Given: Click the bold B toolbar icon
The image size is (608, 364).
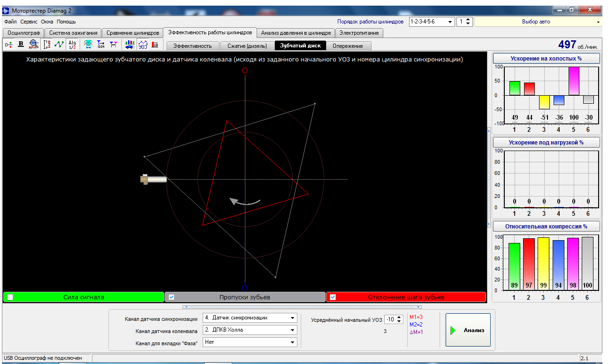Looking at the screenshot, I should click(21, 45).
